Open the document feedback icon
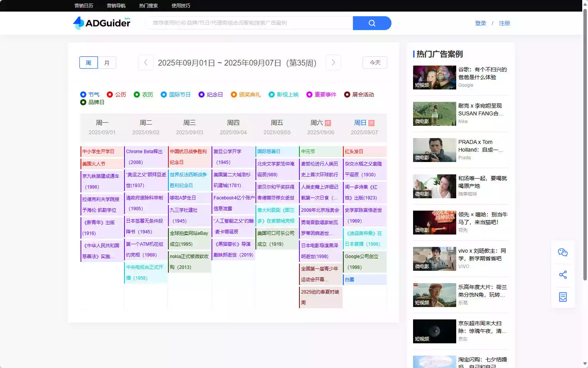588x368 pixels. (x=563, y=297)
